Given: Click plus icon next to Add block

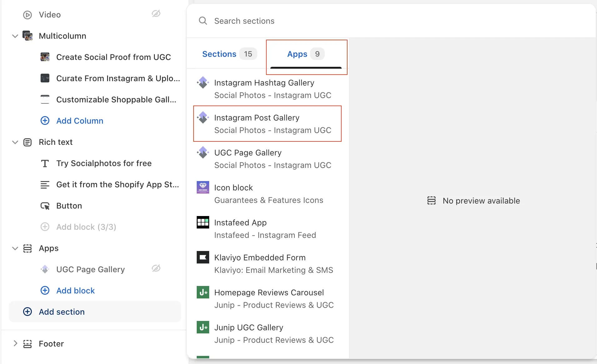Looking at the screenshot, I should point(45,290).
